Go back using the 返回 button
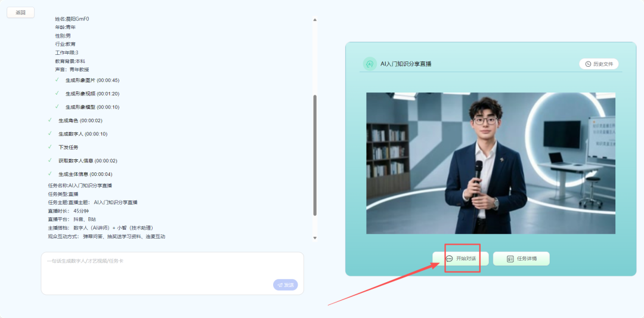Viewport: 644px width, 318px height. point(21,13)
